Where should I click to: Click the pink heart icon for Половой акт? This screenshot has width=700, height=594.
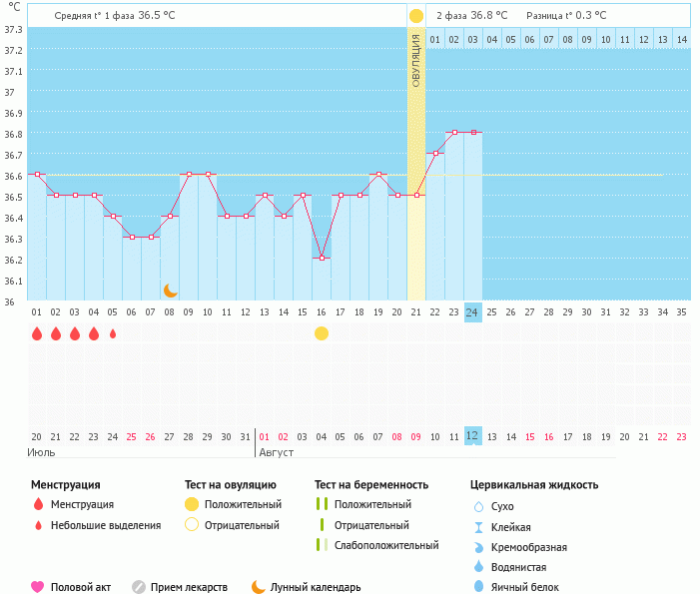pyautogui.click(x=38, y=587)
